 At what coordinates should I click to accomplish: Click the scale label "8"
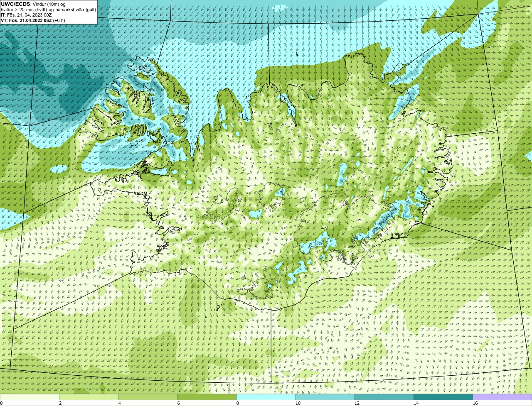point(237,403)
